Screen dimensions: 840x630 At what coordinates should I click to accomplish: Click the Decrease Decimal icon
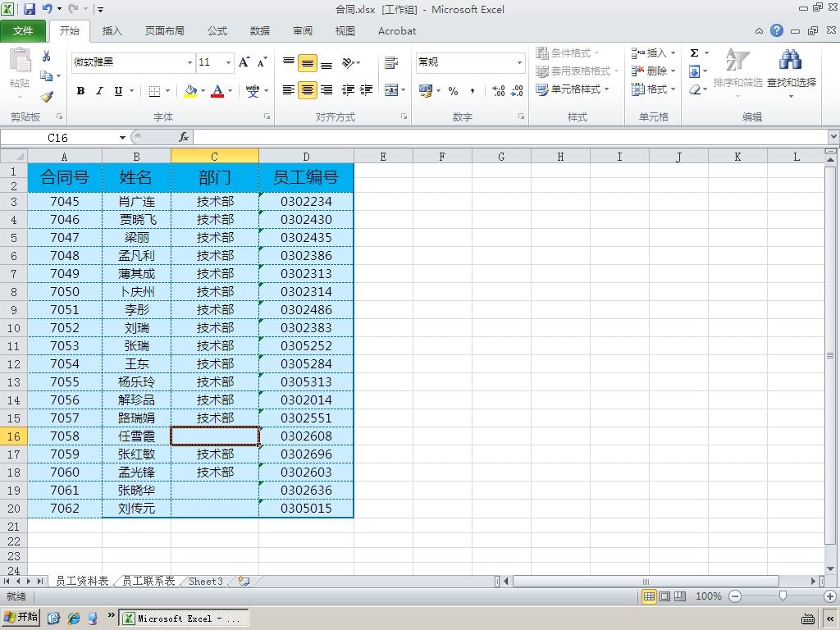pyautogui.click(x=517, y=90)
